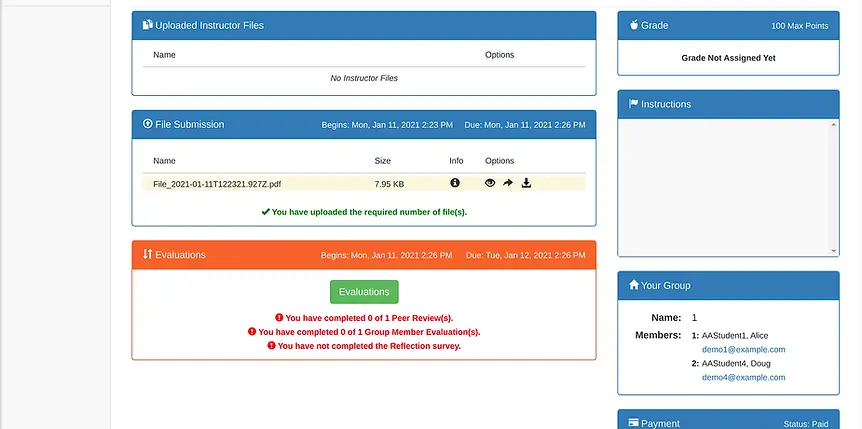Click the flag icon in Instructions header

(633, 103)
